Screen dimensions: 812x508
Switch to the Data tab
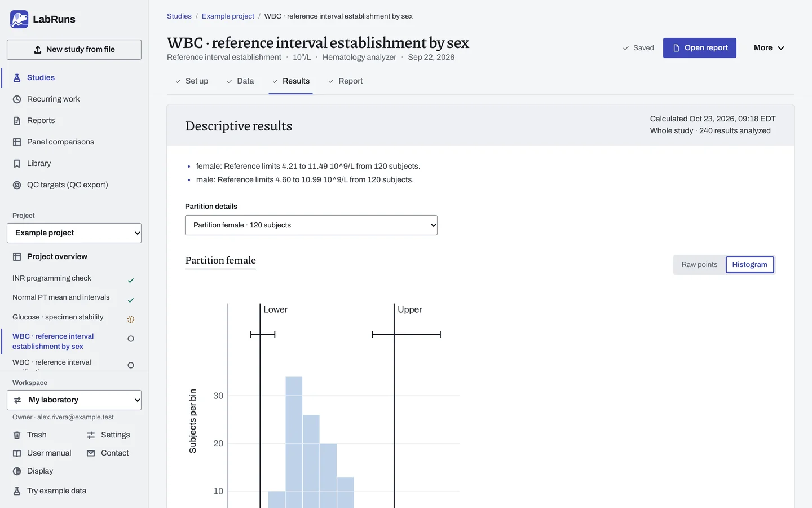(240, 81)
